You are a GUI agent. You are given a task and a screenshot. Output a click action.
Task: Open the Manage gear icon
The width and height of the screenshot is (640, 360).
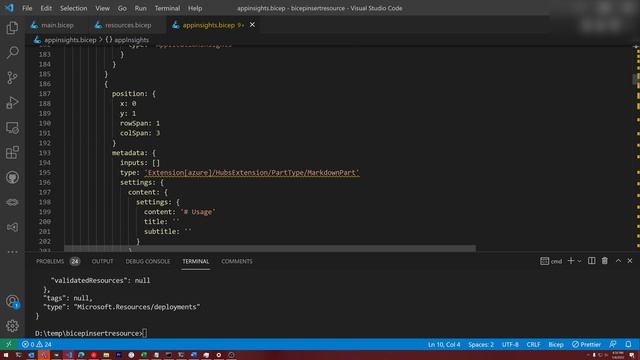[12, 326]
